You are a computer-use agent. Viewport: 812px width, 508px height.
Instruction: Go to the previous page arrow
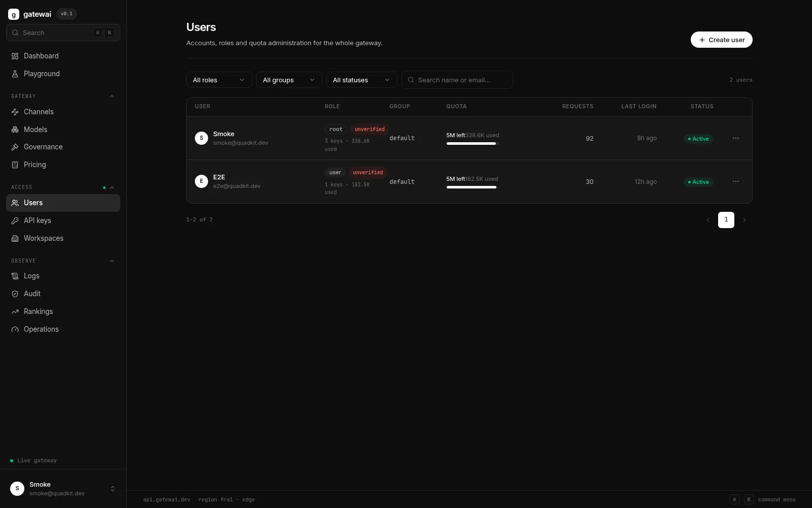click(x=708, y=220)
